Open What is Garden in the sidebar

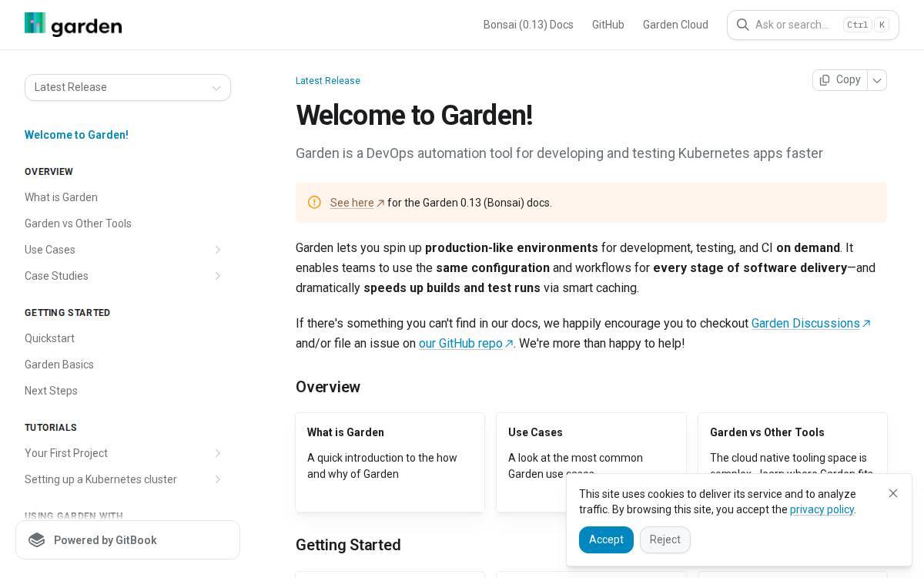click(61, 197)
